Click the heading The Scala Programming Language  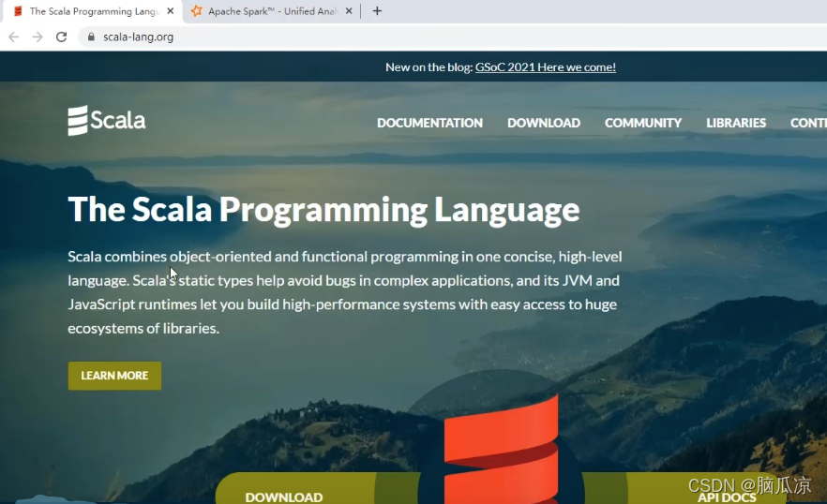pyautogui.click(x=323, y=210)
